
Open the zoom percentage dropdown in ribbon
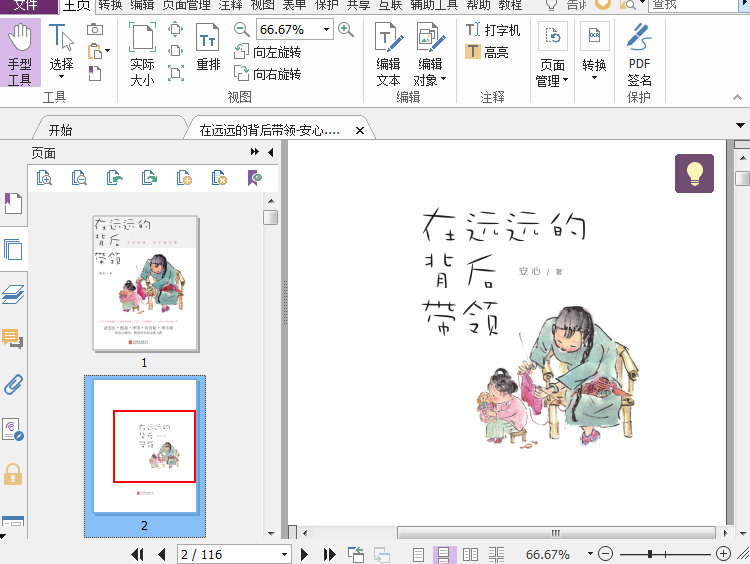pos(326,30)
